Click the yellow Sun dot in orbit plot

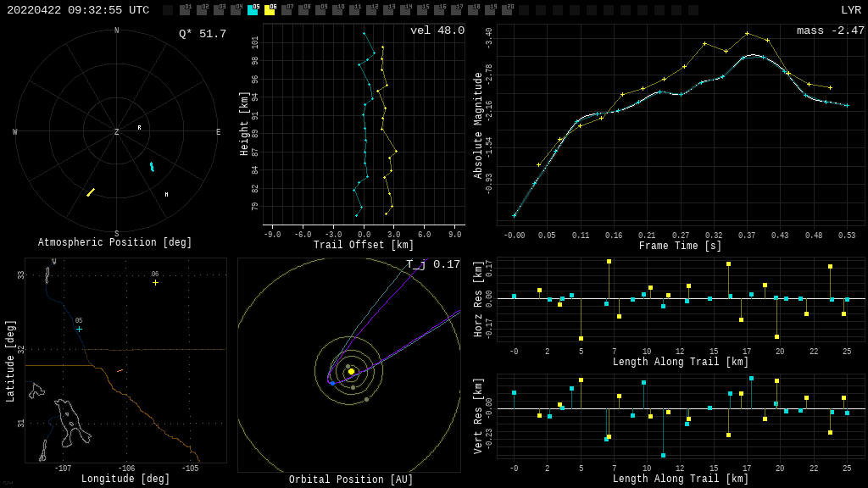tap(351, 371)
